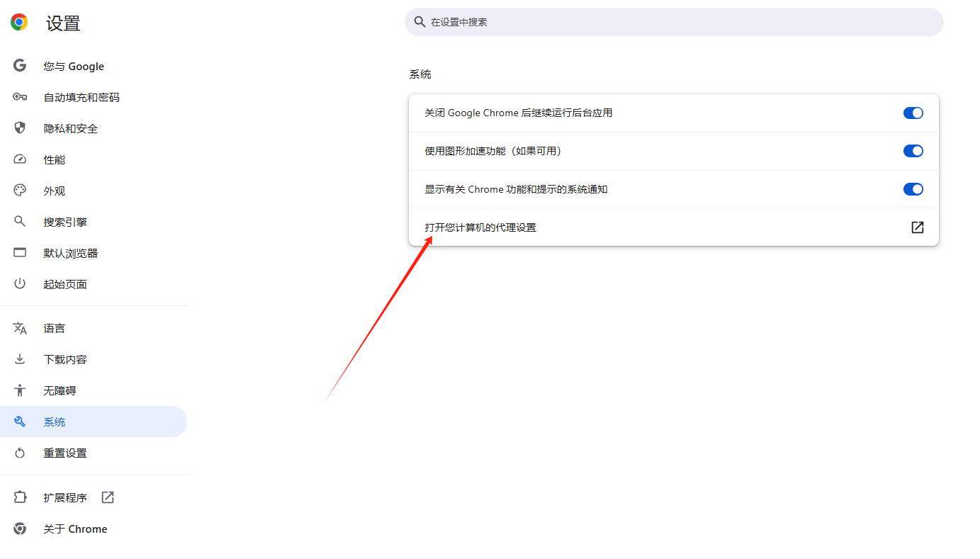Click the 设置 page title

click(64, 23)
